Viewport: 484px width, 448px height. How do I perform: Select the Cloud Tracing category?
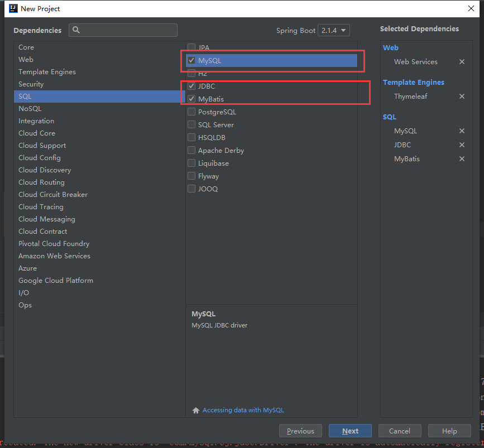click(x=99, y=207)
